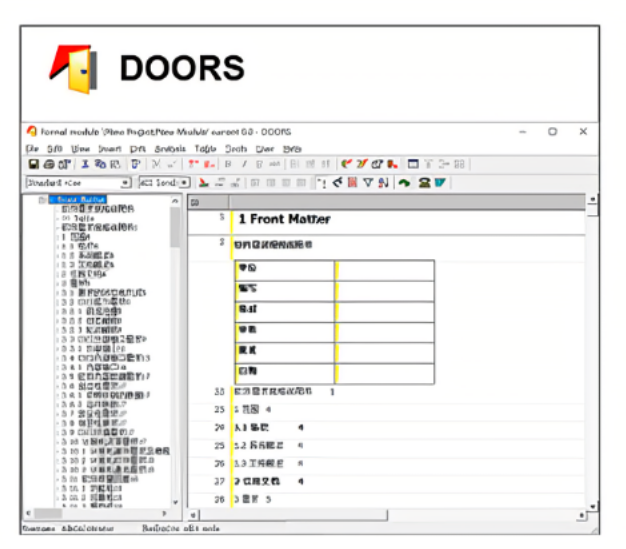
Task: Click the green refresh arrow icon
Action: coord(404,183)
